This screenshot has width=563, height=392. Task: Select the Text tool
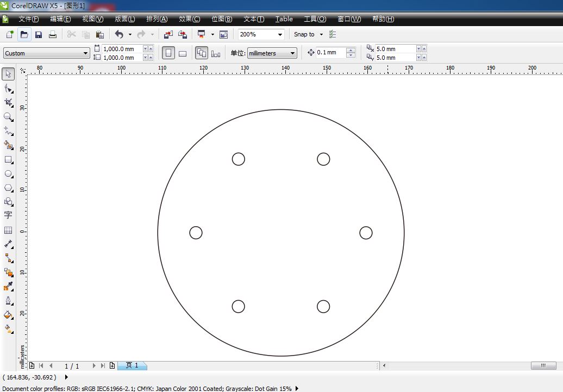coord(8,215)
